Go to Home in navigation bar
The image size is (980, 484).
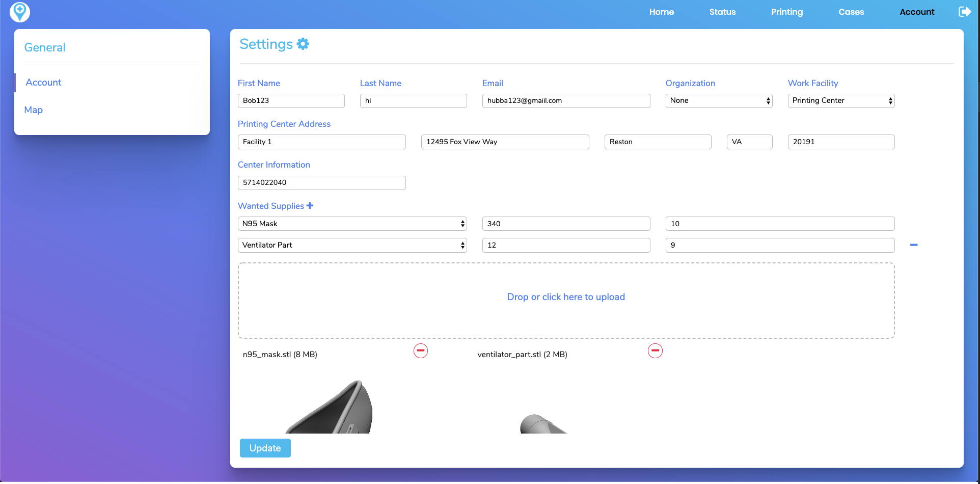coord(661,12)
